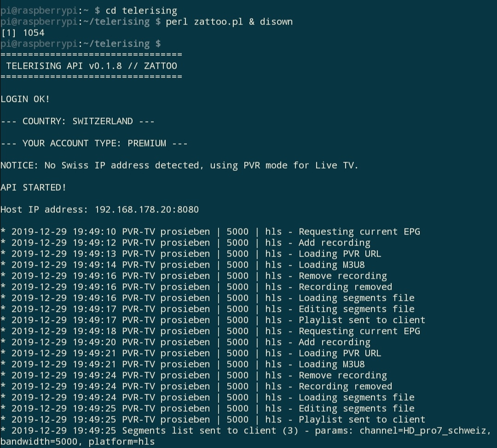
Task: Click the 'cd telerising' command on first line
Action: pyautogui.click(x=141, y=11)
